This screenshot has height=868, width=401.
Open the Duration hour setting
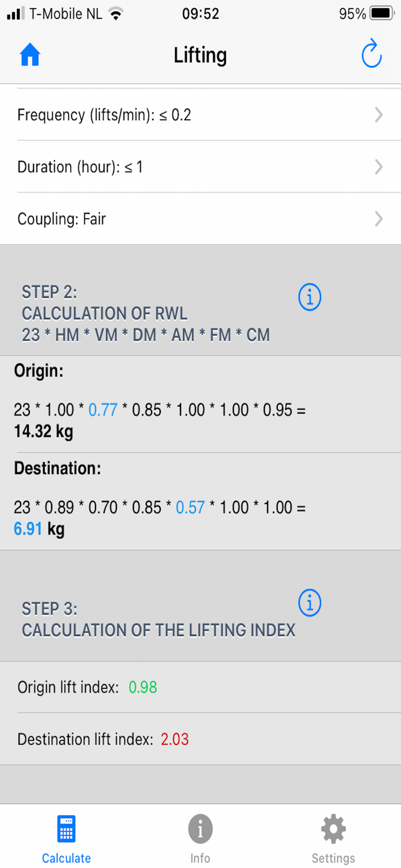click(200, 167)
